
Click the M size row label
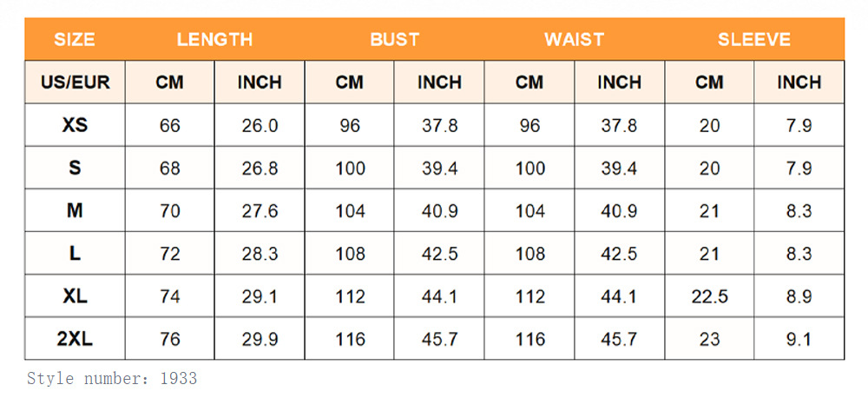[75, 210]
